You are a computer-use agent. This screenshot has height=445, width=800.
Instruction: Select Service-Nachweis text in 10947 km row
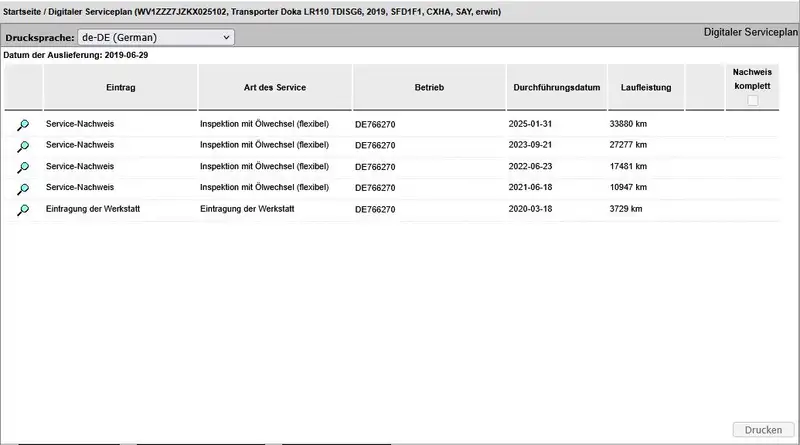tap(80, 188)
